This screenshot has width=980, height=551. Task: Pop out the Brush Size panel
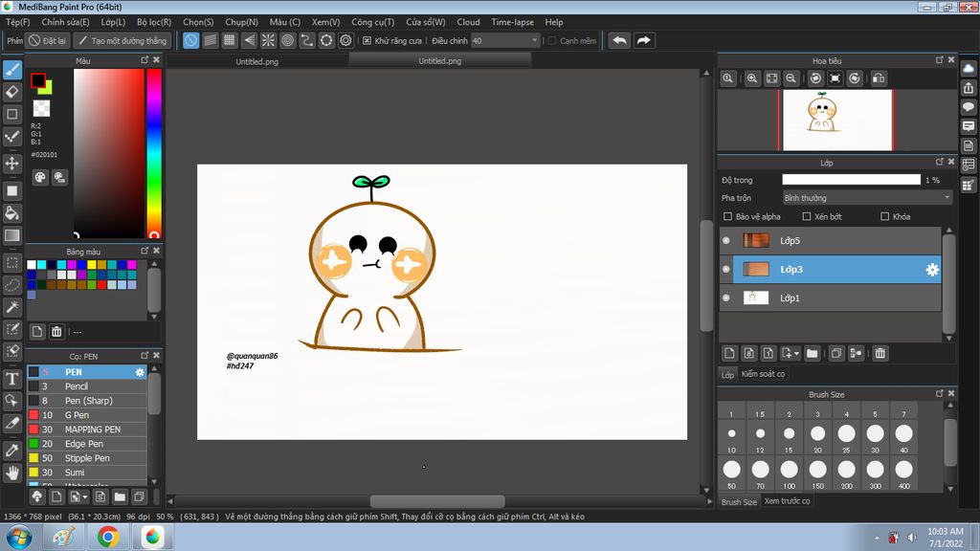pyautogui.click(x=940, y=393)
